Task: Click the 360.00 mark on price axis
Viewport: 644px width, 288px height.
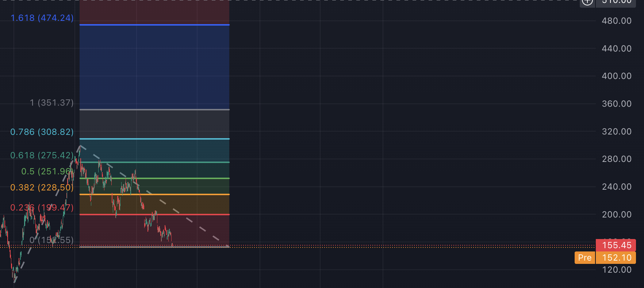Action: click(616, 104)
